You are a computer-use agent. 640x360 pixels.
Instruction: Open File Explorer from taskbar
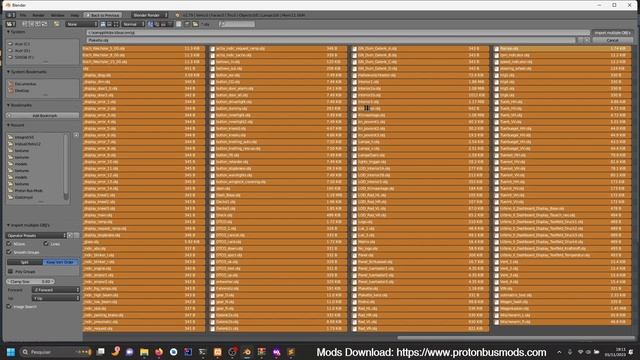[x=144, y=352]
